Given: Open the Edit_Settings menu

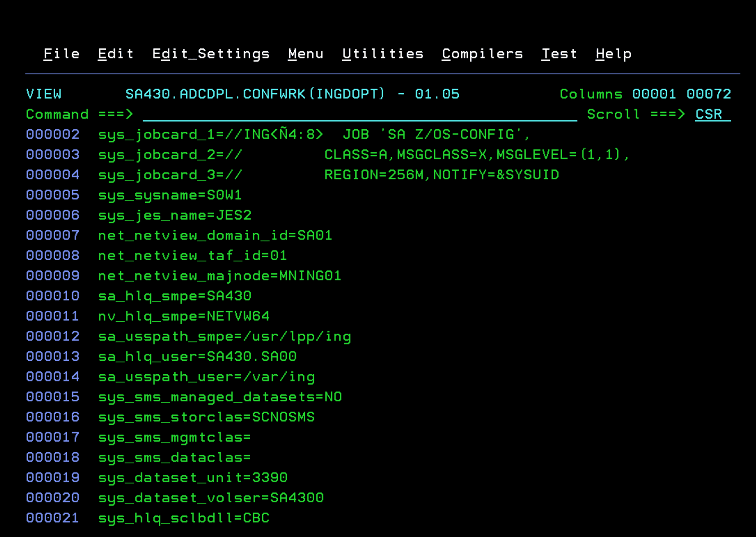Looking at the screenshot, I should tap(211, 54).
